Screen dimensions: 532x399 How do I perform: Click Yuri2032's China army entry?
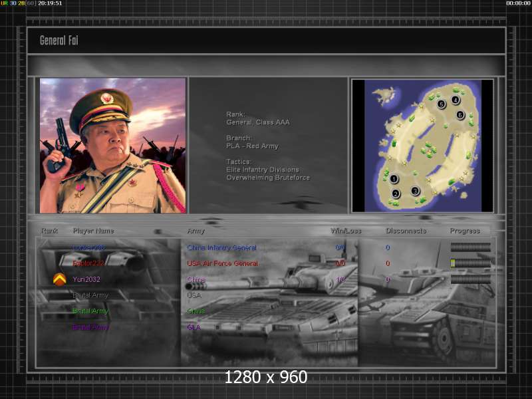tap(196, 279)
